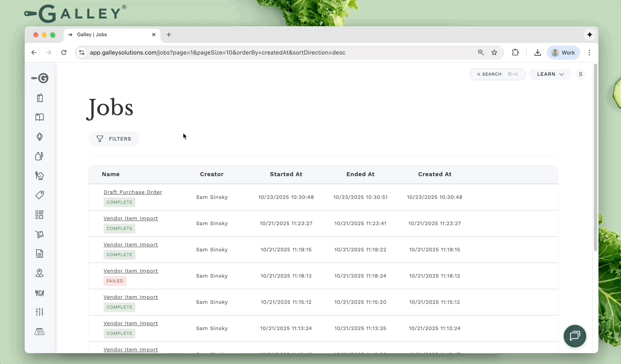Select the location pin sidebar icon
Viewport: 621px width, 364px height.
[x=40, y=273]
